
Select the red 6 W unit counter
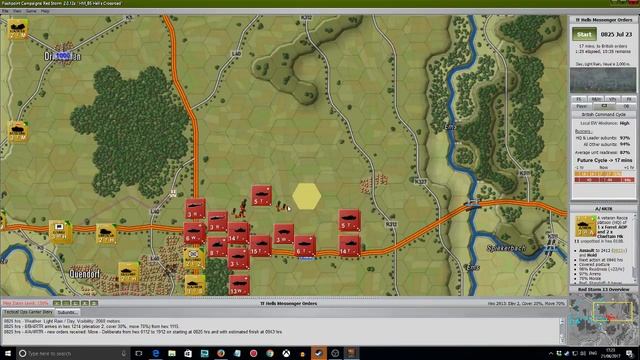click(x=194, y=233)
